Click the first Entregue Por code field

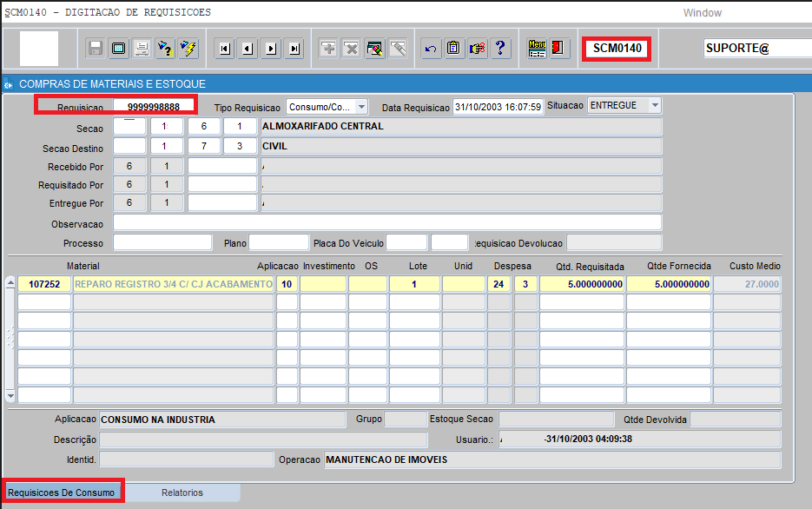(x=129, y=203)
